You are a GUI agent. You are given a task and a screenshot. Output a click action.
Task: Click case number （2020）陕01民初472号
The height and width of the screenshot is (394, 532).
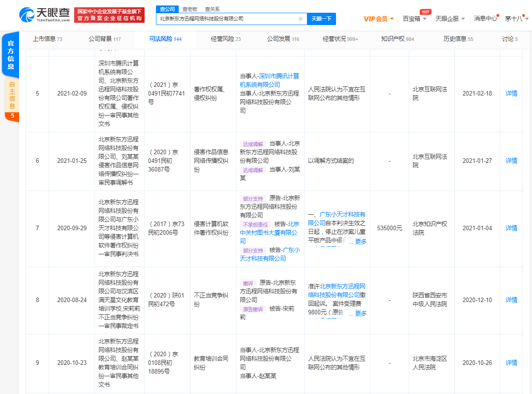166,300
